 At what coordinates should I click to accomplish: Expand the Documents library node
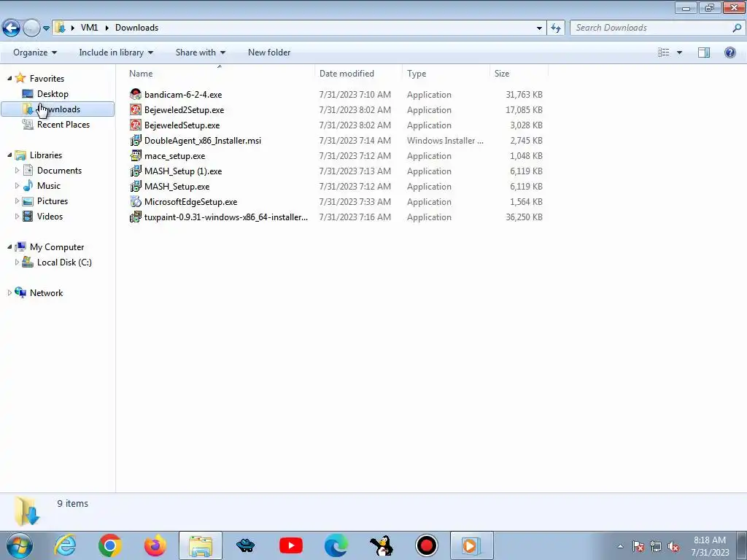(18, 170)
